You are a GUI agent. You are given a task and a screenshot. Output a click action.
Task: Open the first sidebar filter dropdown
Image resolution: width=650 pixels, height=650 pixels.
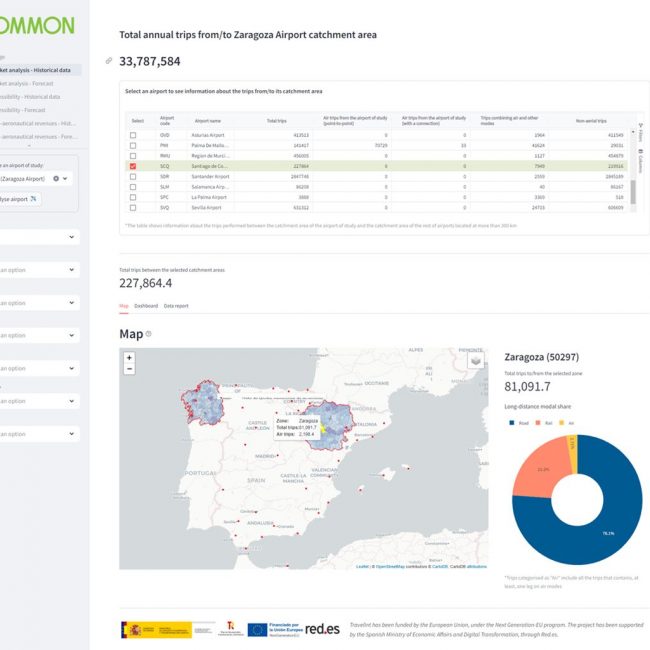[x=72, y=238]
